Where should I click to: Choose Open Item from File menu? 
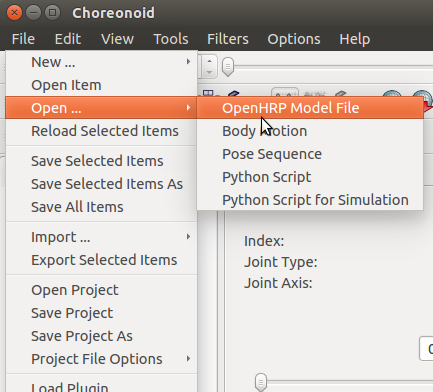point(101,85)
